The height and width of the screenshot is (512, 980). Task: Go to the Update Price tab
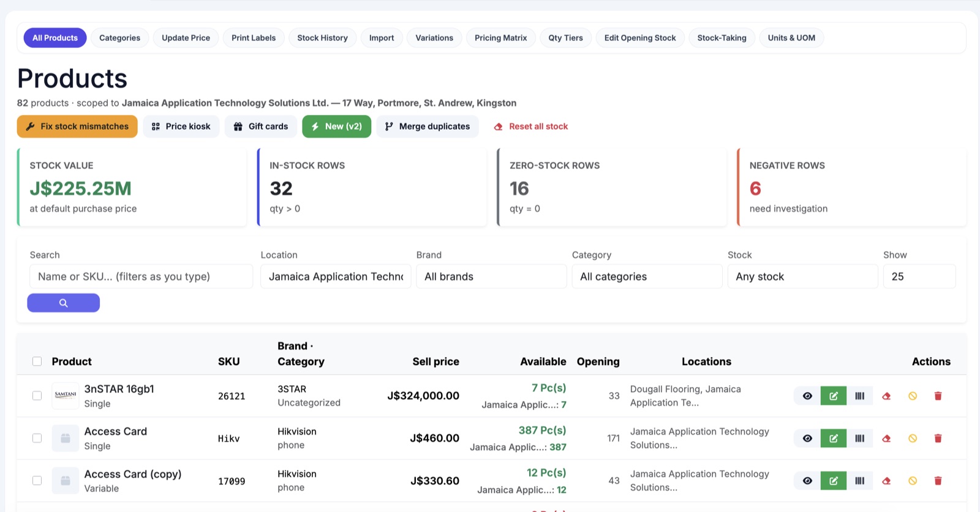(186, 38)
